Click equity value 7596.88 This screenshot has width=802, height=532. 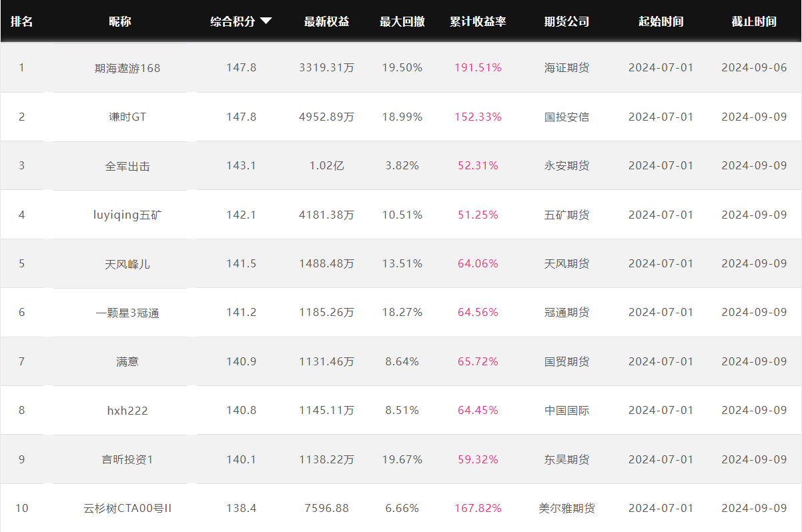[327, 509]
